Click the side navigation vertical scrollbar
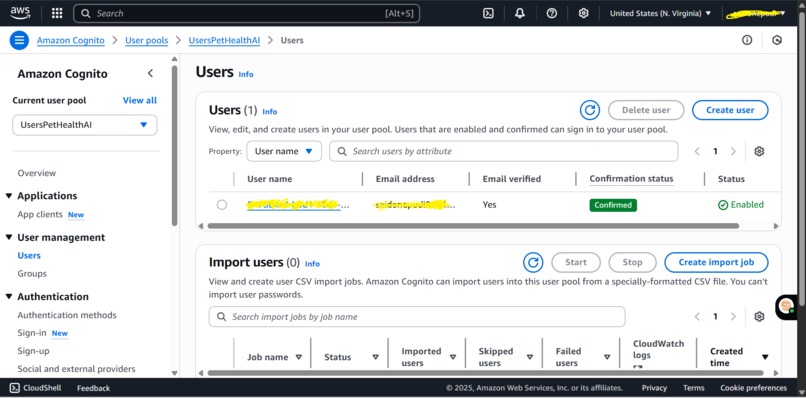 174,146
